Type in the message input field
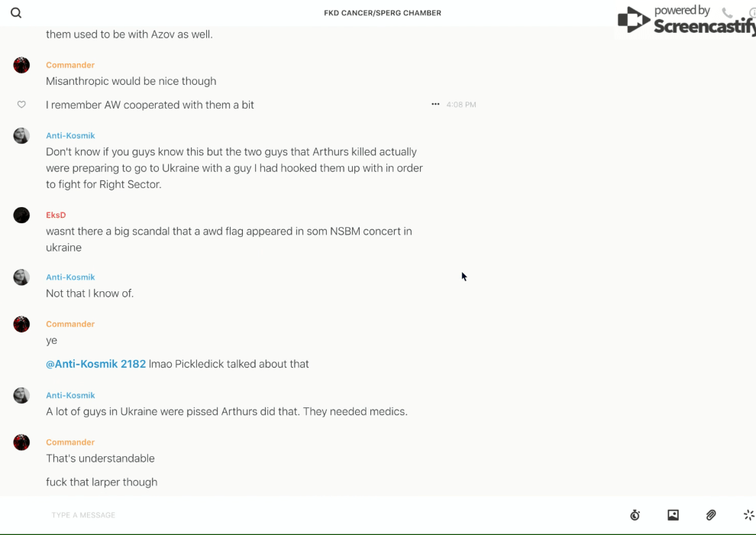756x535 pixels. (x=305, y=515)
